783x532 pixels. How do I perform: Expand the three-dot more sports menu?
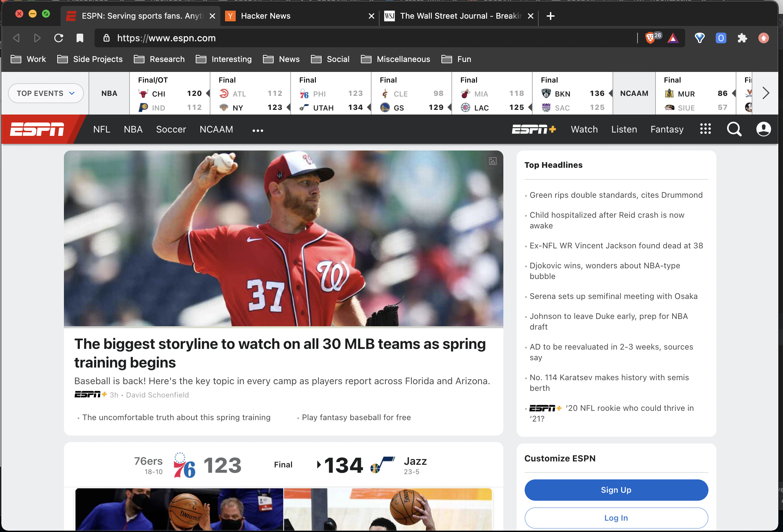(x=258, y=131)
